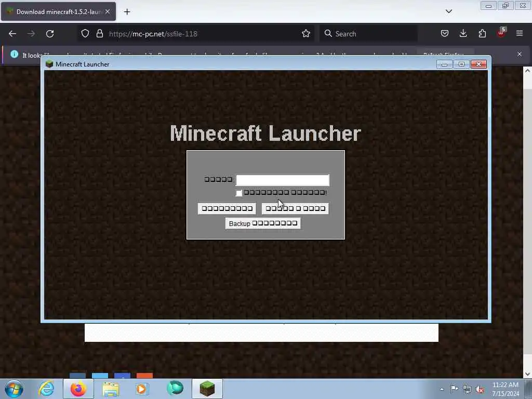532x399 pixels.
Task: Open the Action Center flag icon
Action: click(x=454, y=389)
